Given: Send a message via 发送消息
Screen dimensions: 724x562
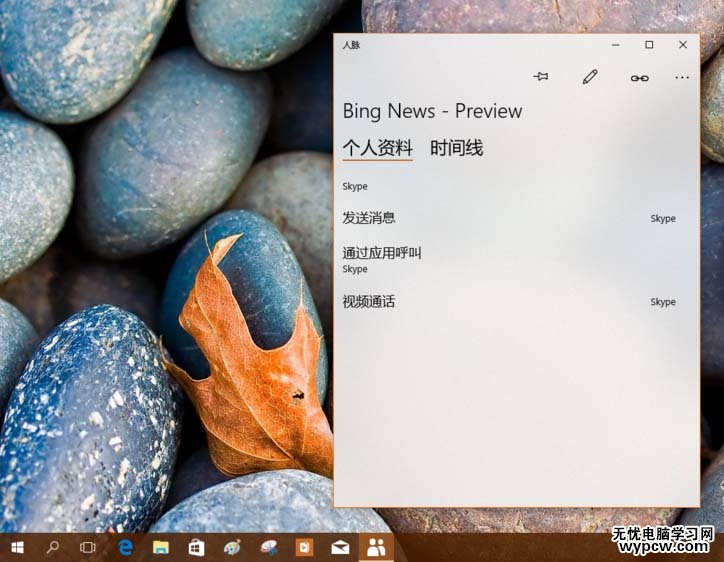Looking at the screenshot, I should pyautogui.click(x=368, y=218).
